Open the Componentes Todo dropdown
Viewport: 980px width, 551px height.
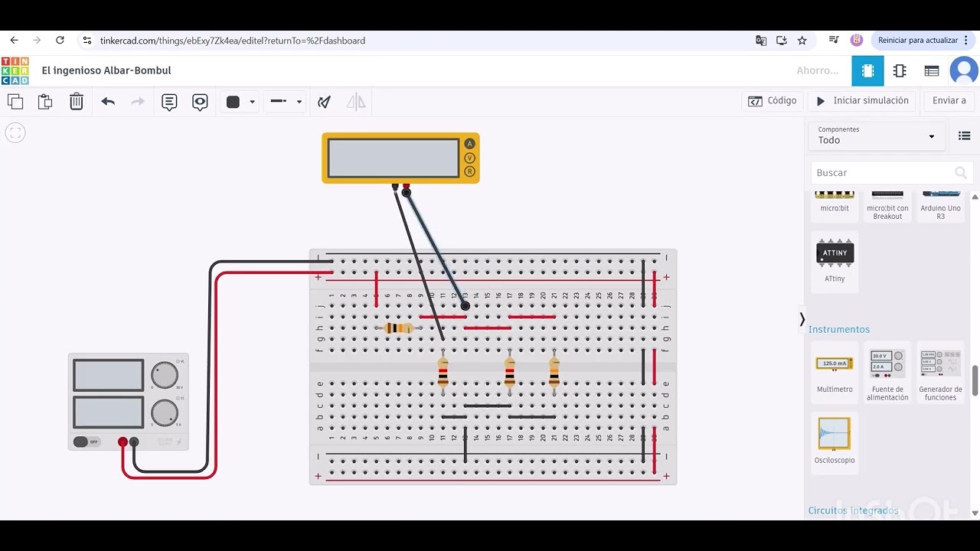click(876, 135)
